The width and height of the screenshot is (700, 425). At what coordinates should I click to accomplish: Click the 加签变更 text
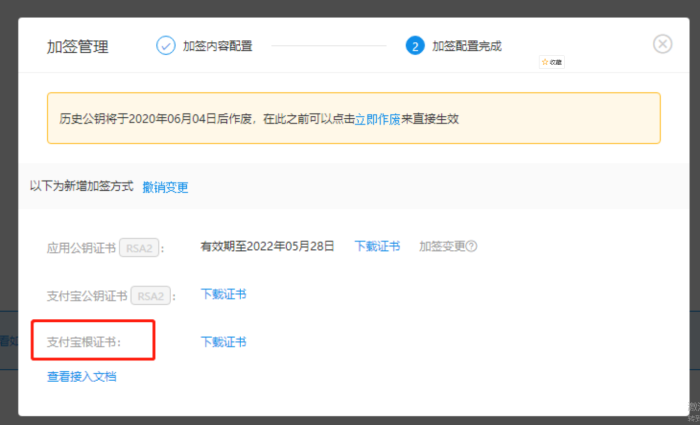[x=442, y=246]
